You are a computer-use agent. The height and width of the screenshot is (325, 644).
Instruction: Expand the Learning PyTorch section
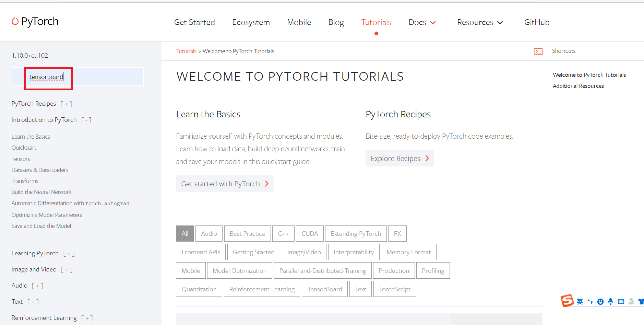pos(69,254)
